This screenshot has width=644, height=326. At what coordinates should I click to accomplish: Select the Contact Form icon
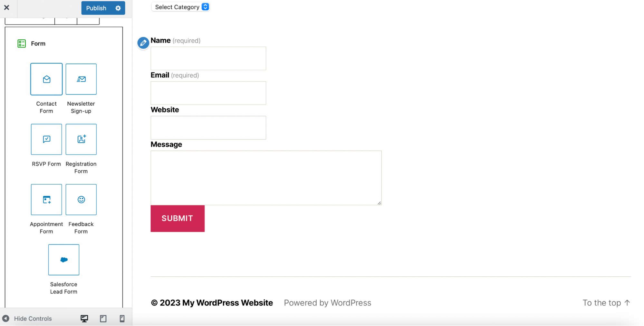click(46, 79)
